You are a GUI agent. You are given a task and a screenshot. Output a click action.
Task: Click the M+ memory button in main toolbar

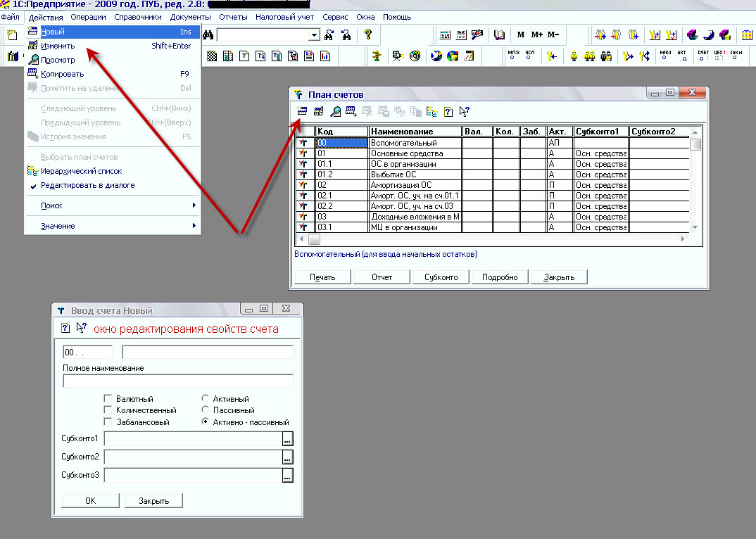[537, 35]
